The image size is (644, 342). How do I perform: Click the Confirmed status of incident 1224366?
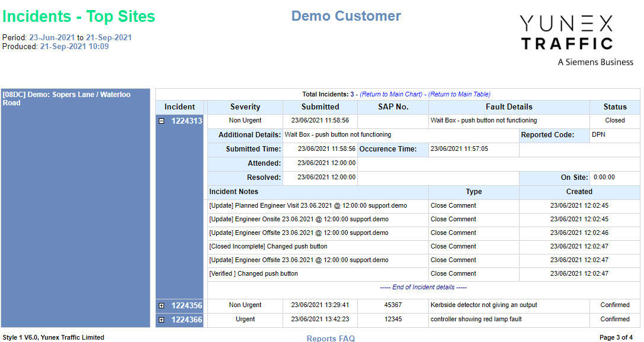(615, 319)
